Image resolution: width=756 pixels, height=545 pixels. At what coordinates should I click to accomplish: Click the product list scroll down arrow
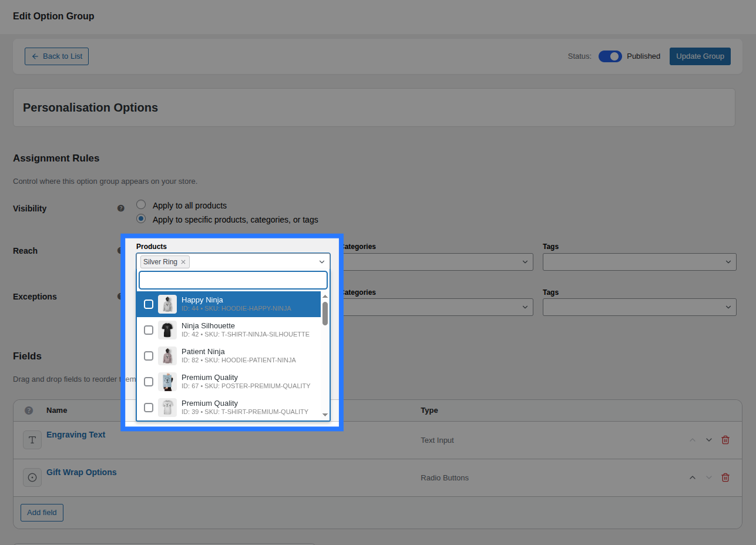tap(325, 415)
